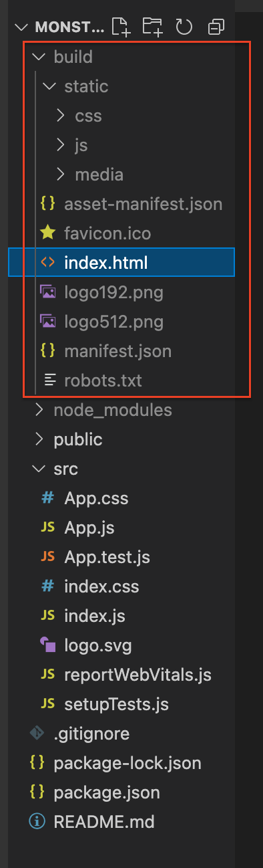
Task: Click the yellow JS icon of App.js
Action: pos(48,528)
